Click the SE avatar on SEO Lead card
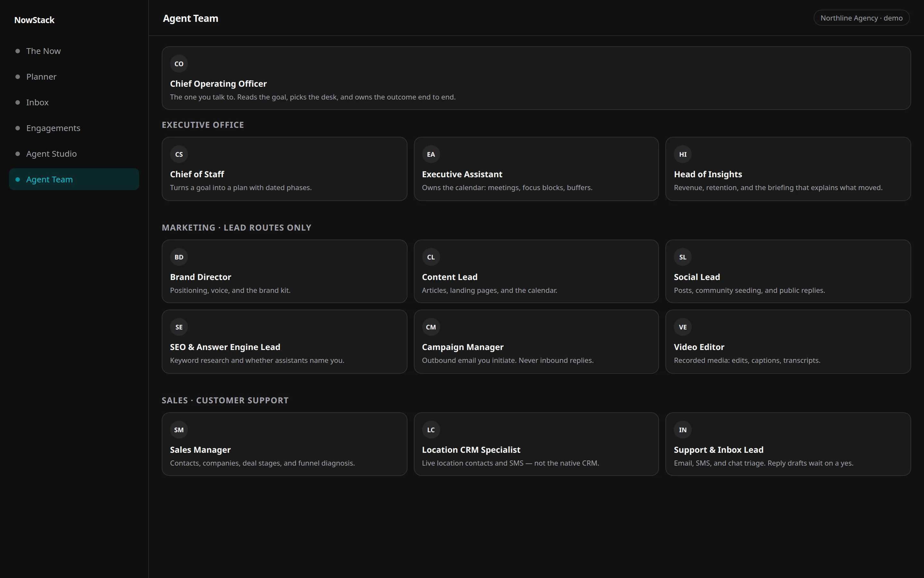 [x=179, y=327]
